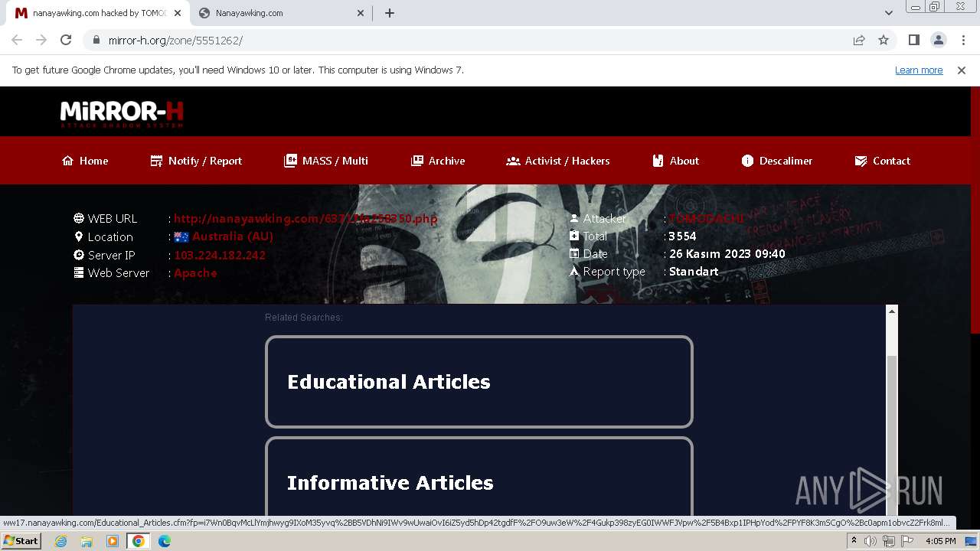Close the Nanayawking.com tab
980x551 pixels.
click(361, 13)
